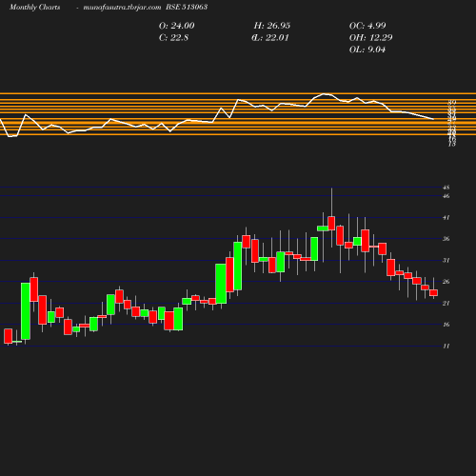Click the 26 price axis label
Screen dimensions: 476x476
click(446, 282)
